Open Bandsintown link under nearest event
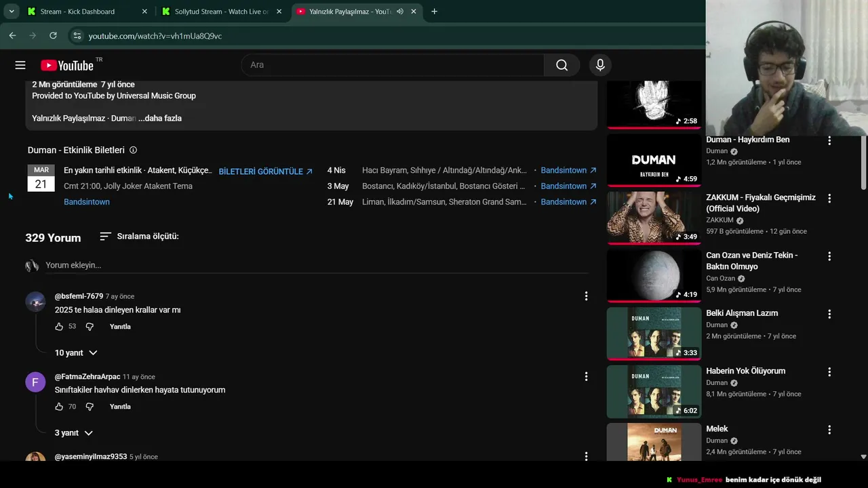Screen dimensions: 868x488 (87, 202)
